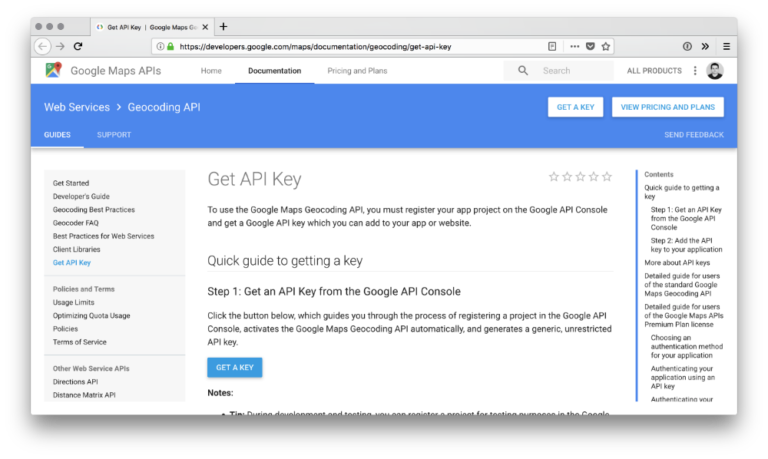Click the VIEW PRICING AND PLANS button
768x459 pixels.
click(668, 107)
